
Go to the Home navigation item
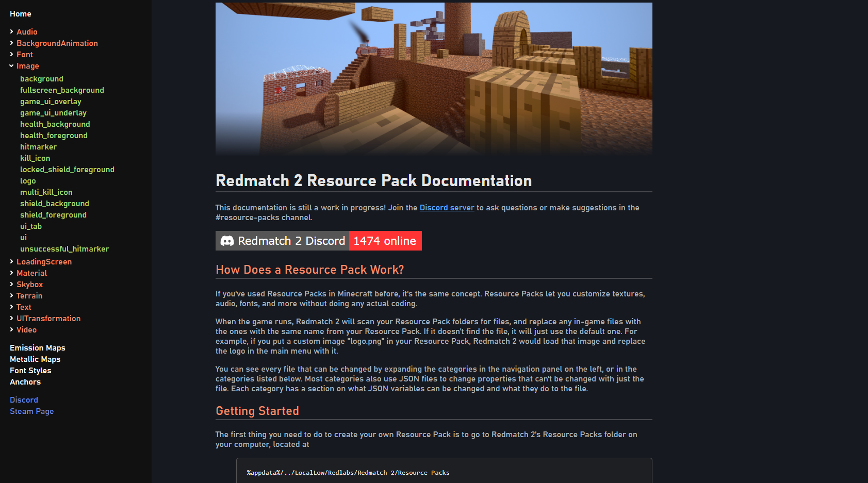(x=21, y=14)
